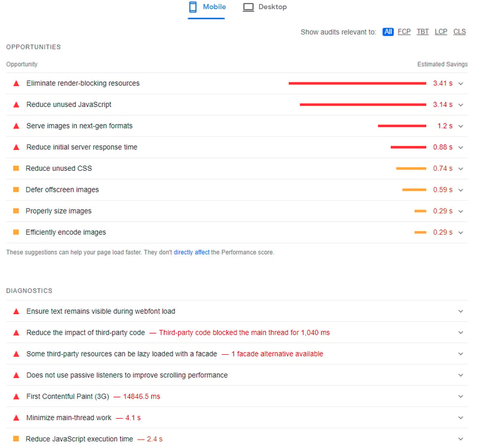Click the 'DIAGNOSTICS' section heading

[29, 291]
